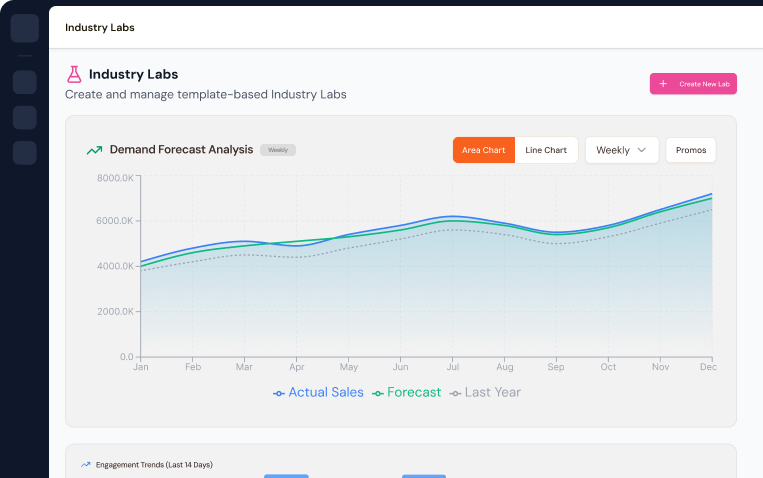The height and width of the screenshot is (478, 763).
Task: Click the Engagement Trends (Last 14 Days) heading
Action: click(154, 465)
